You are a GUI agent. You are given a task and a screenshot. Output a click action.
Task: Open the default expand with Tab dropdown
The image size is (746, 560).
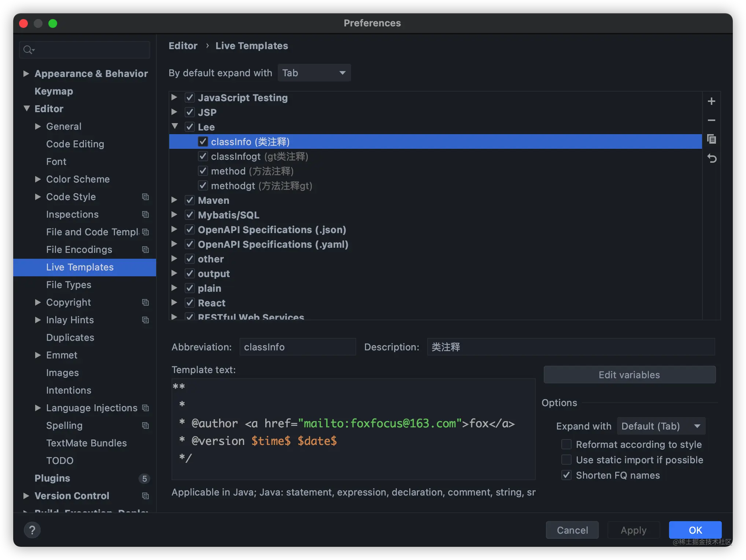[x=314, y=73]
